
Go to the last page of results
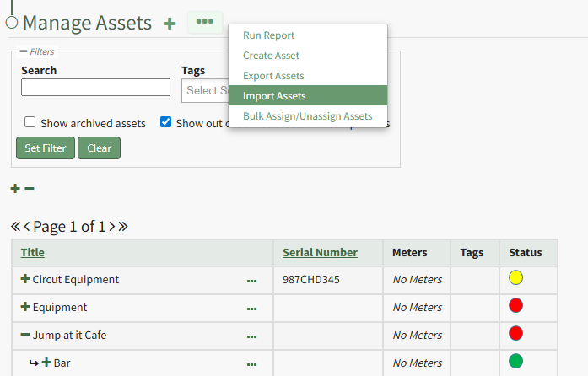click(x=123, y=226)
